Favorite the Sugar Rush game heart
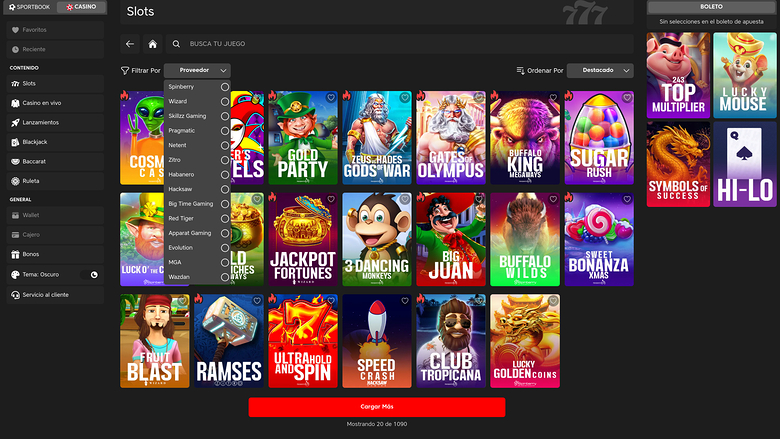 pyautogui.click(x=626, y=98)
